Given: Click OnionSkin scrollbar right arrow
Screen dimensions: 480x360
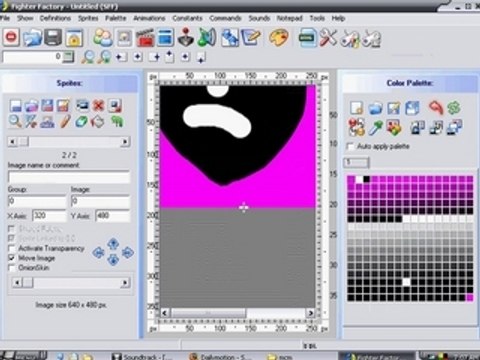Looking at the screenshot, I should [125, 283].
